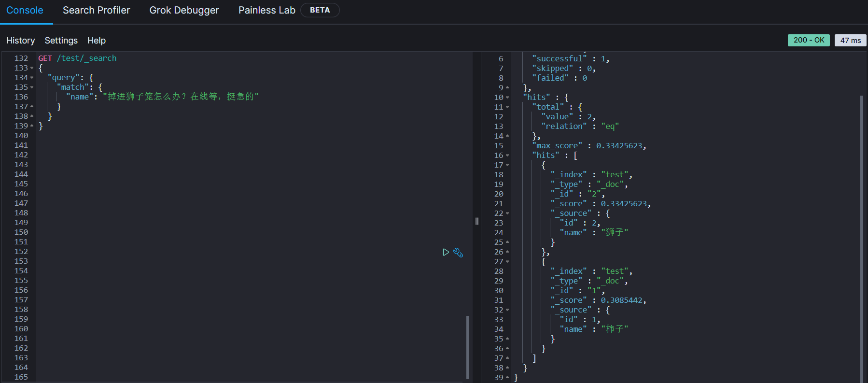Click the editor pane resize divider handle
Viewport: 868px width, 383px height.
click(477, 221)
